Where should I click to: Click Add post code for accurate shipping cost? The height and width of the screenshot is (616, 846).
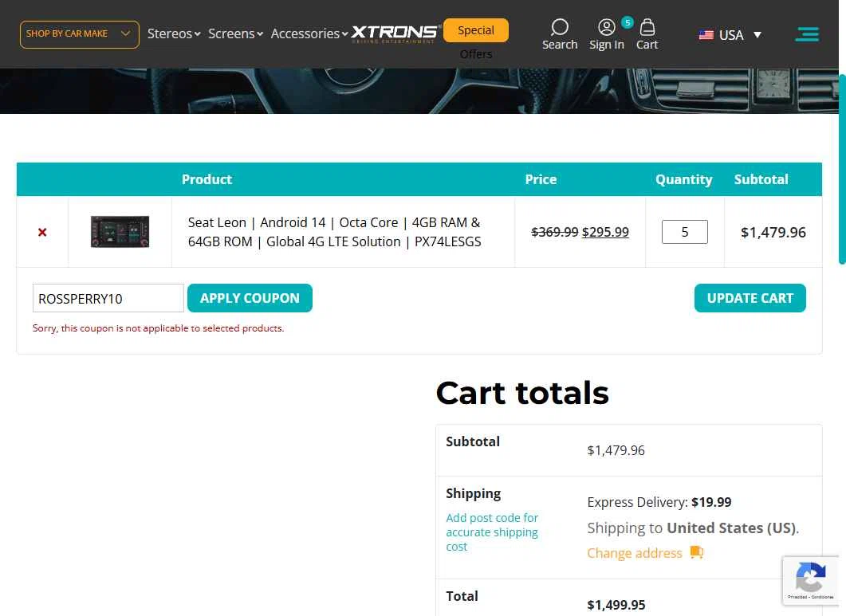pyautogui.click(x=492, y=532)
